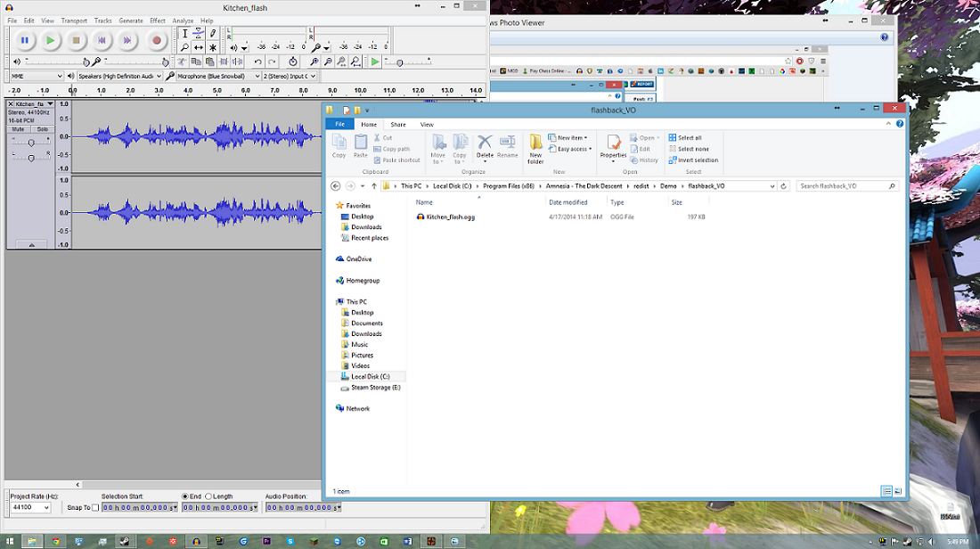980x549 pixels.
Task: Select the End radio button
Action: 185,496
